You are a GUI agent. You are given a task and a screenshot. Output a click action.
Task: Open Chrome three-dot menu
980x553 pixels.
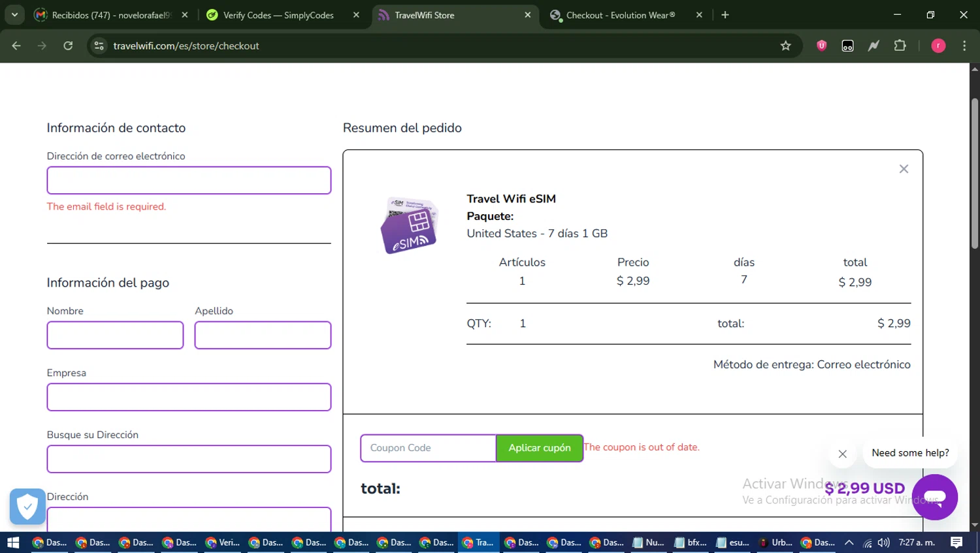pos(964,46)
